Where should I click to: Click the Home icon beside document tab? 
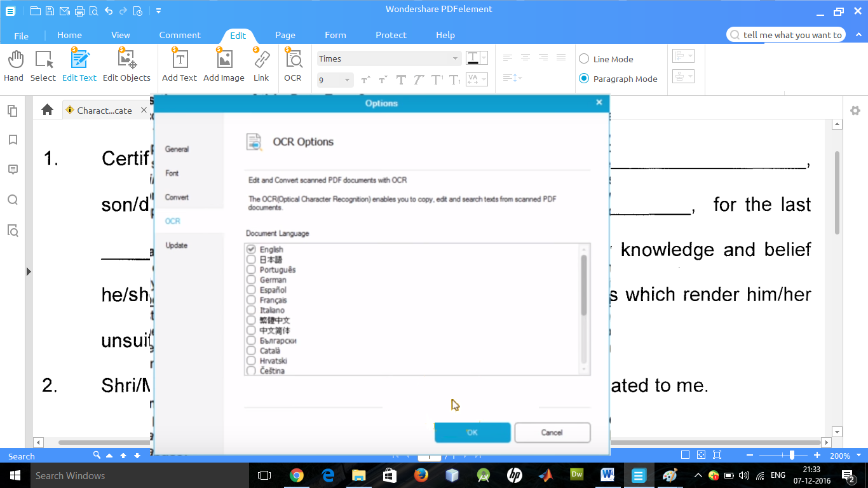47,110
